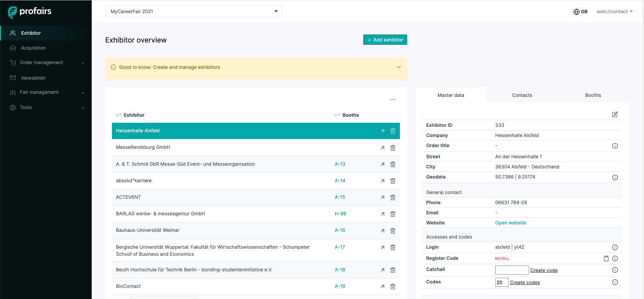Change language via GB globe icon
The width and height of the screenshot is (644, 299).
click(580, 11)
